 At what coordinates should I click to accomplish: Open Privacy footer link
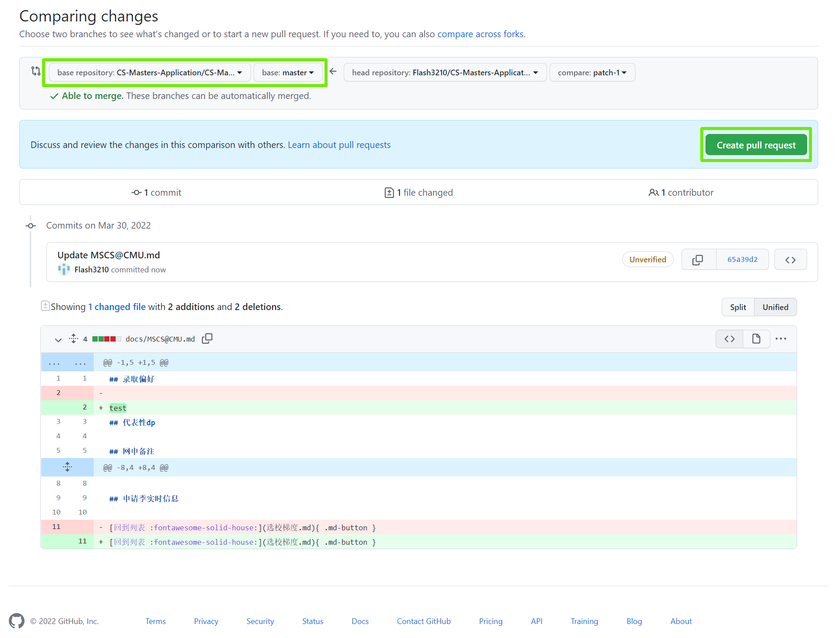[206, 621]
